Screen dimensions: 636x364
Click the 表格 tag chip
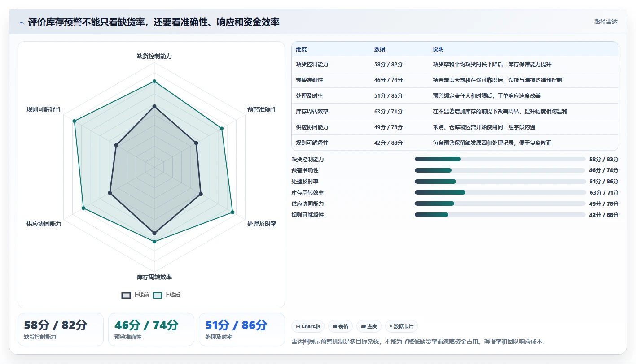[x=341, y=326]
